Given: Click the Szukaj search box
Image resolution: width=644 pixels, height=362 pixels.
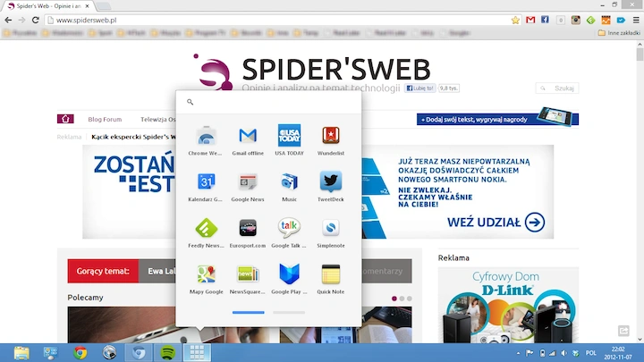Looking at the screenshot, I should [x=557, y=88].
